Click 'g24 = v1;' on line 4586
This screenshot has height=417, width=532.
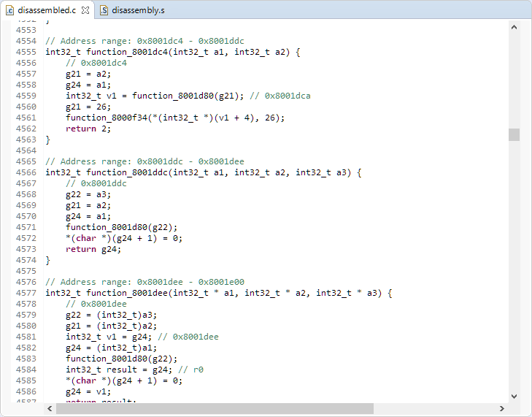click(88, 391)
